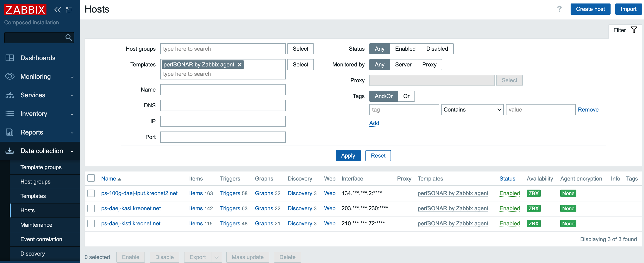This screenshot has height=263, width=644.
Task: Open Template groups in sidebar
Action: click(x=41, y=167)
